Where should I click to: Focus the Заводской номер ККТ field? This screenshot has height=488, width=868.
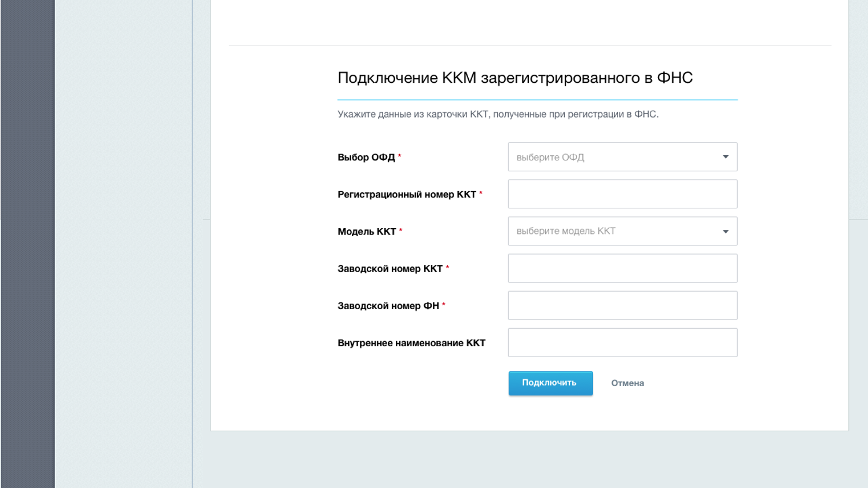point(623,268)
